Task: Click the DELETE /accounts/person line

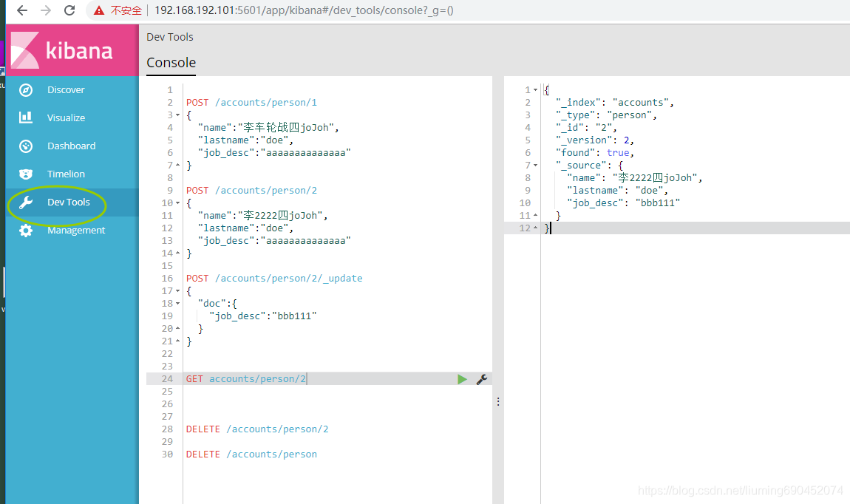Action: tap(251, 454)
